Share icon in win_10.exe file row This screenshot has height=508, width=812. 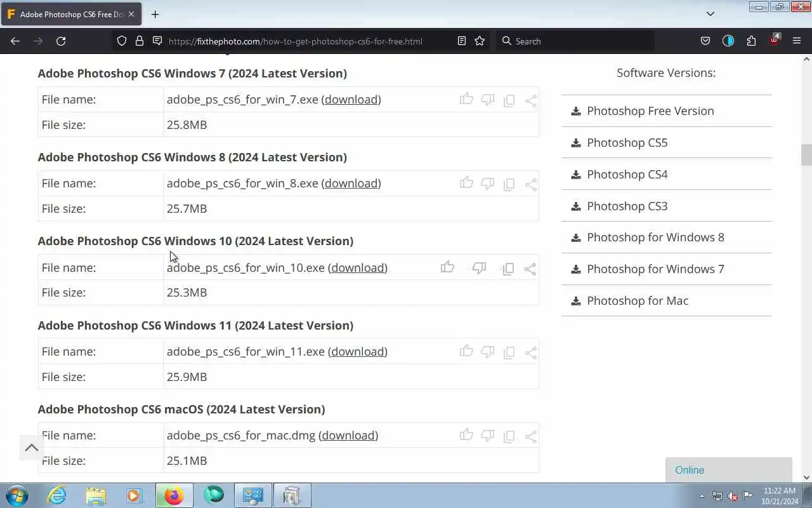pyautogui.click(x=530, y=269)
